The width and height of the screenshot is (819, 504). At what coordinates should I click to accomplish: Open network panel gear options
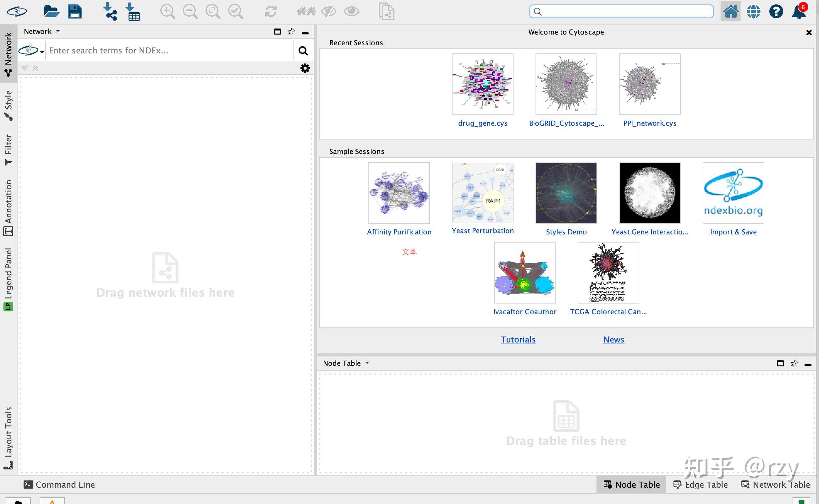305,68
